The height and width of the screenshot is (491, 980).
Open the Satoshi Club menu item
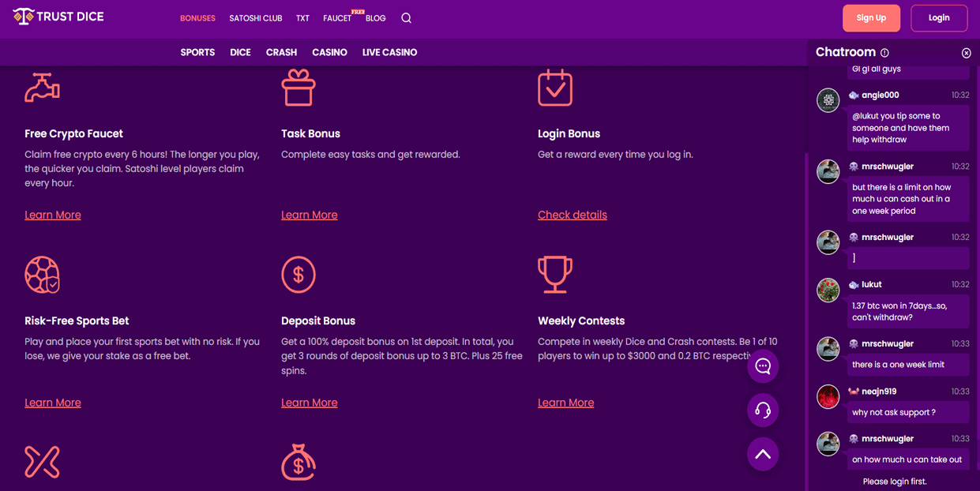click(255, 18)
